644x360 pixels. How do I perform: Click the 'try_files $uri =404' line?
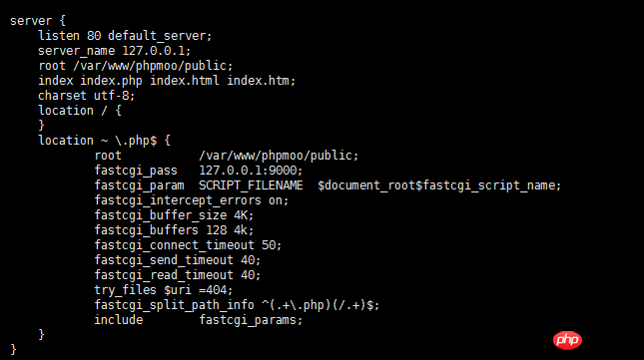pyautogui.click(x=164, y=290)
